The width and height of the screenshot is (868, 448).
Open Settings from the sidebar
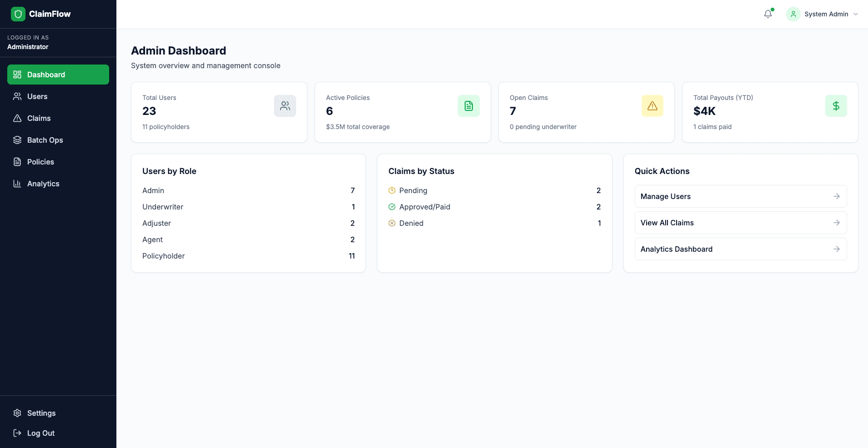[41, 413]
